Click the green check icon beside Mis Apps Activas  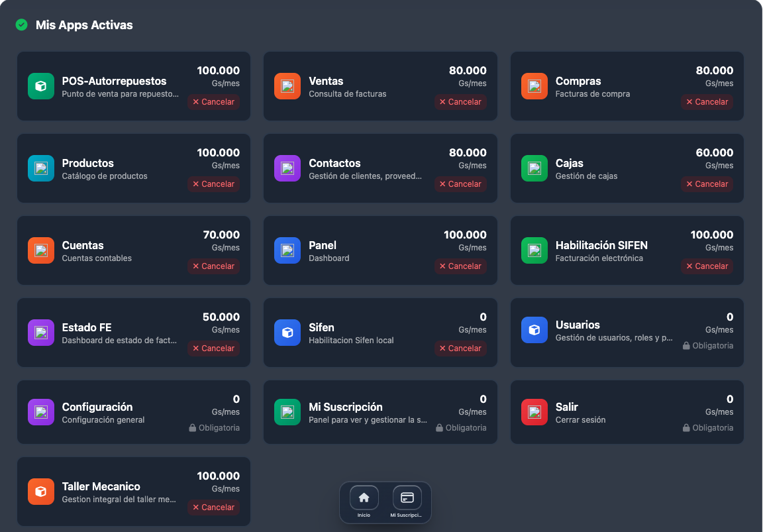tap(22, 25)
